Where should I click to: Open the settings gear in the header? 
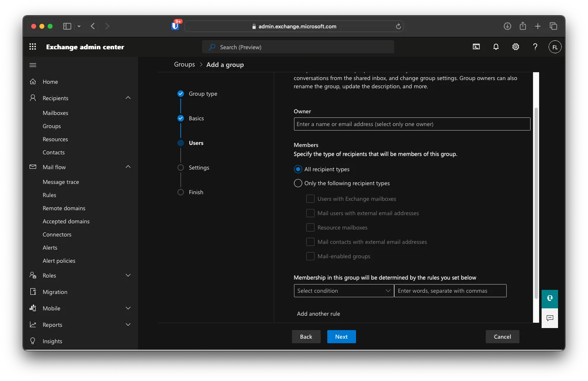516,47
